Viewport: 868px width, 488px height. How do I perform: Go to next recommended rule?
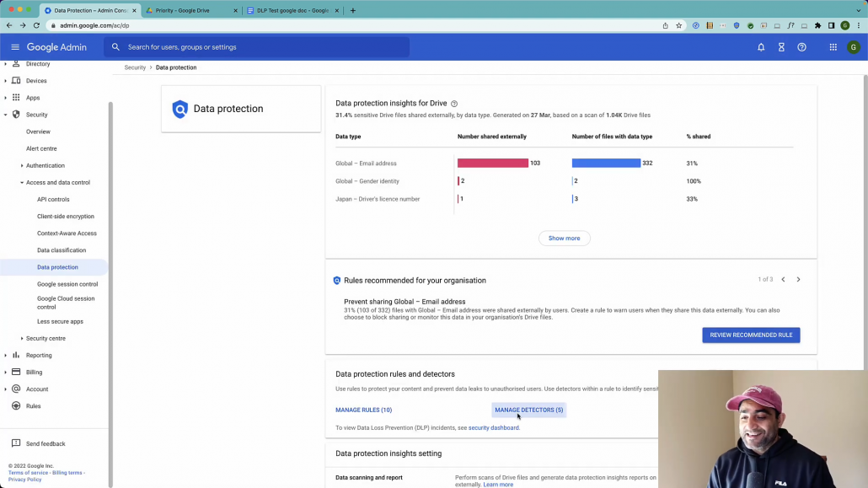(x=798, y=280)
